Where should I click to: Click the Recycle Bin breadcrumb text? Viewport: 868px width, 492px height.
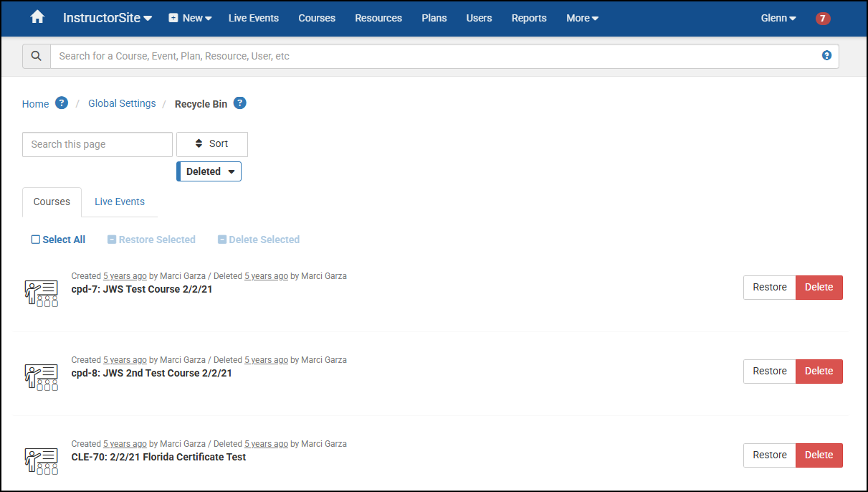[201, 104]
